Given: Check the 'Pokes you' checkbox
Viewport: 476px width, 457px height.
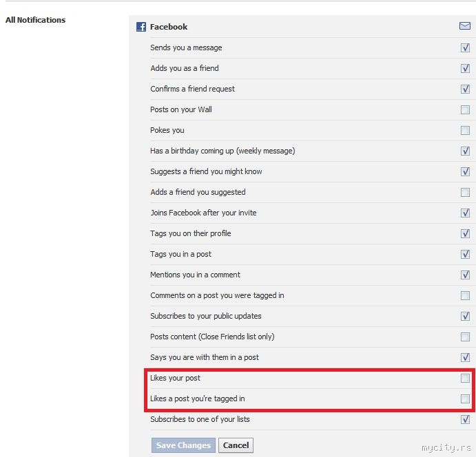Looking at the screenshot, I should coord(465,130).
